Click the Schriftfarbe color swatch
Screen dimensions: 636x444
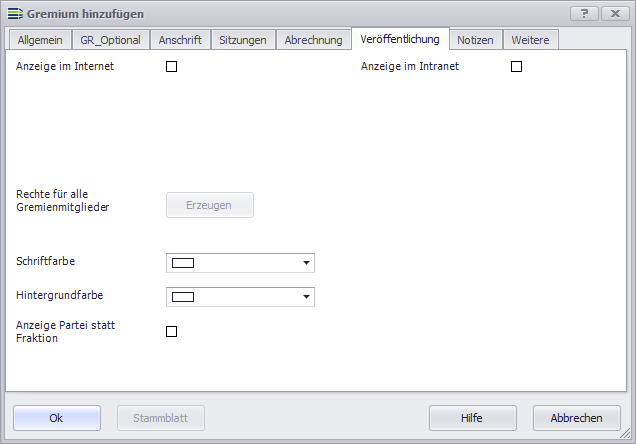(183, 264)
